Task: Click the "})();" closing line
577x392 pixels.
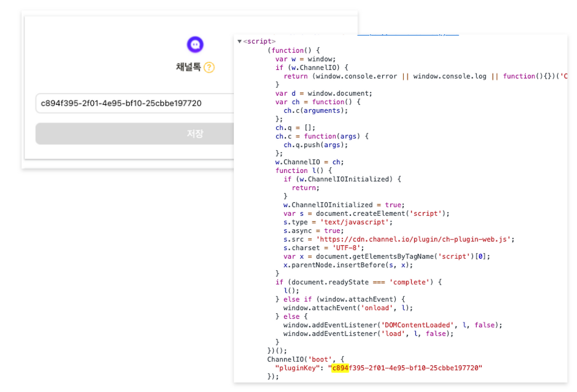Action: coord(277,351)
